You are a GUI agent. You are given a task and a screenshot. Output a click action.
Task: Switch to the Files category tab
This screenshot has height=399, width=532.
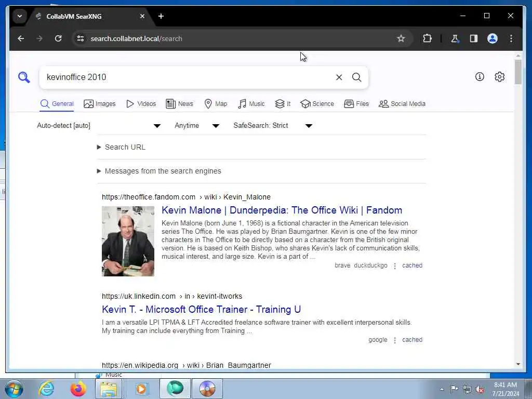[356, 104]
